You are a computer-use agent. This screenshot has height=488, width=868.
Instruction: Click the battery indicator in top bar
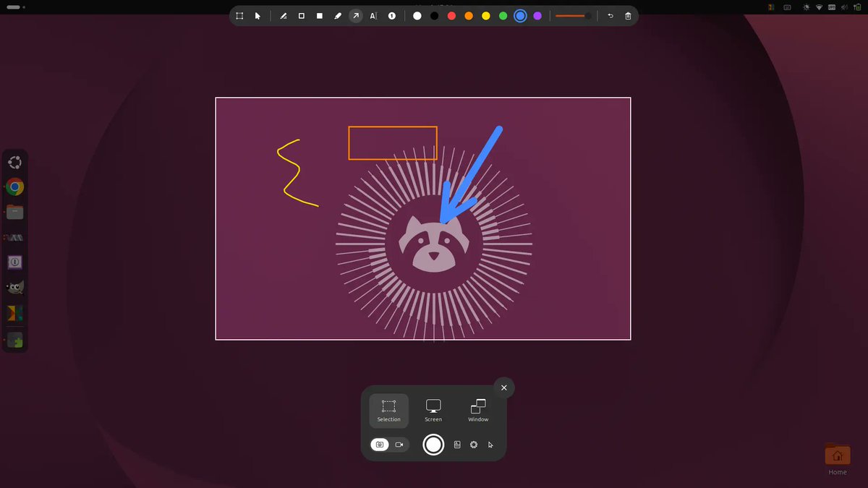857,7
